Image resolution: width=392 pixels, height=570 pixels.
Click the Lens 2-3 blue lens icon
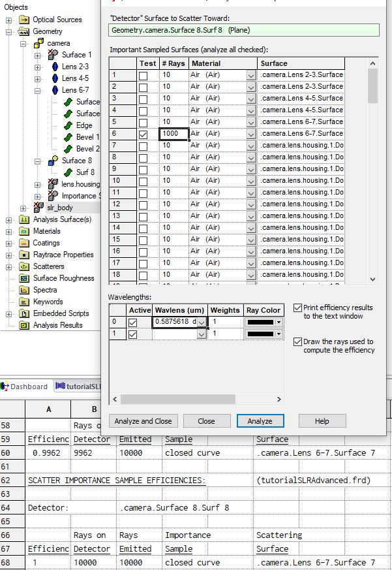[55, 67]
